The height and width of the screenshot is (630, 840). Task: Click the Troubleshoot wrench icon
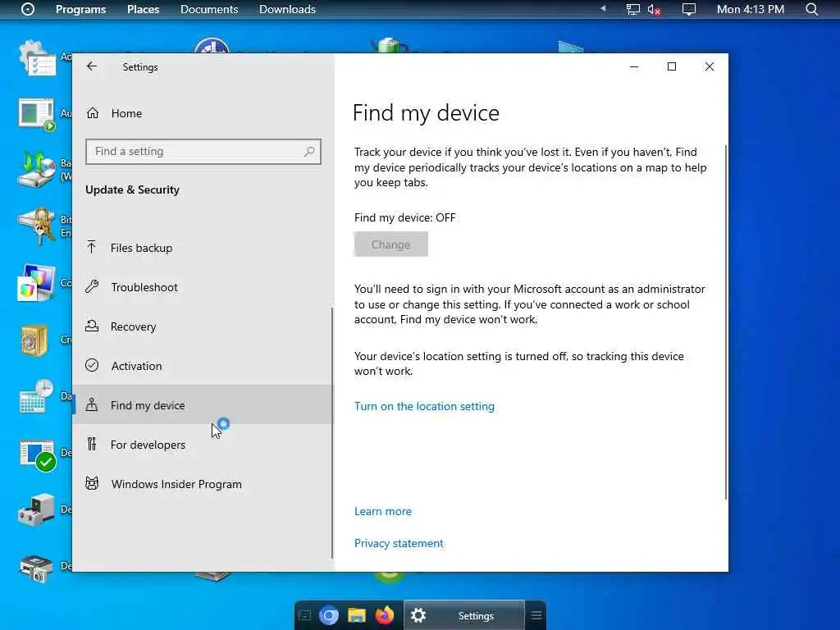point(92,286)
